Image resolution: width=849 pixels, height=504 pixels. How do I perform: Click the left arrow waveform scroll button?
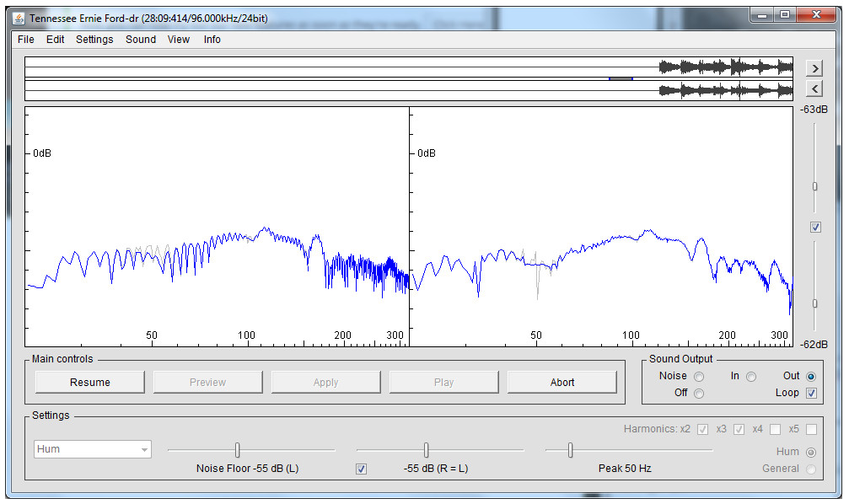point(814,88)
